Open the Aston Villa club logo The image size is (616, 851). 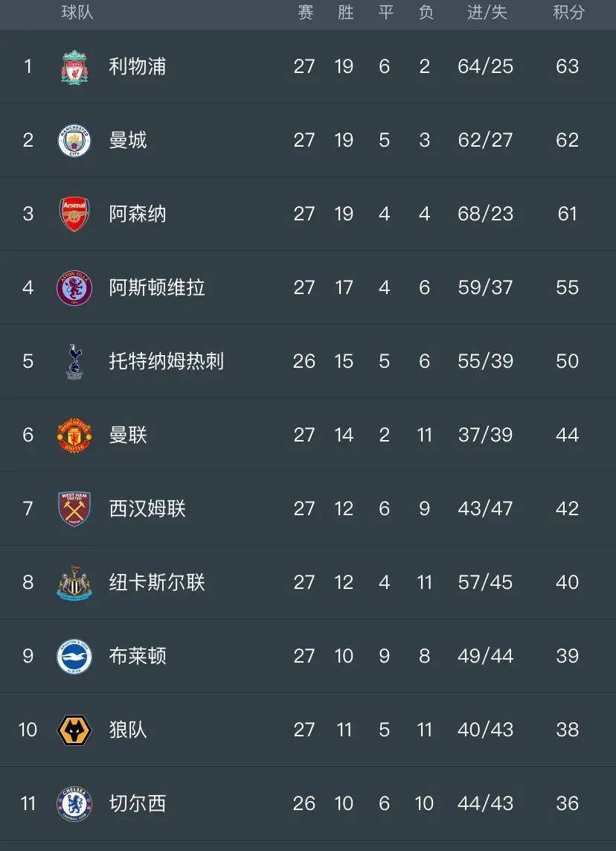pos(74,287)
